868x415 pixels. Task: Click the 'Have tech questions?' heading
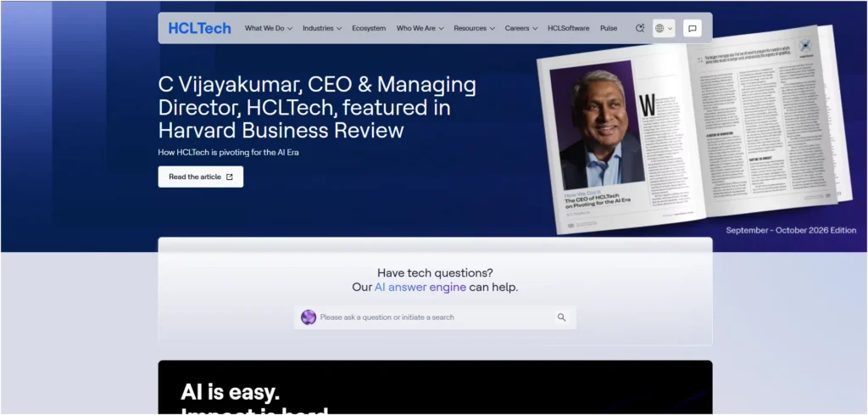[x=435, y=272]
